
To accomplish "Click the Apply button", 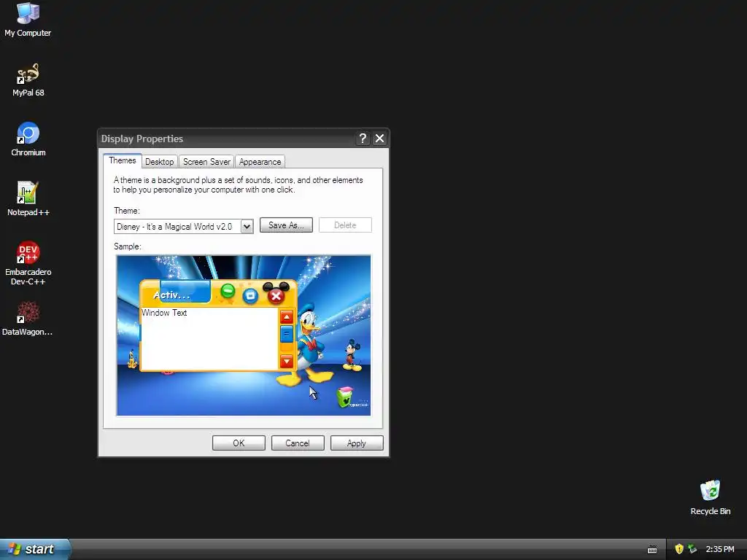I will 357,443.
